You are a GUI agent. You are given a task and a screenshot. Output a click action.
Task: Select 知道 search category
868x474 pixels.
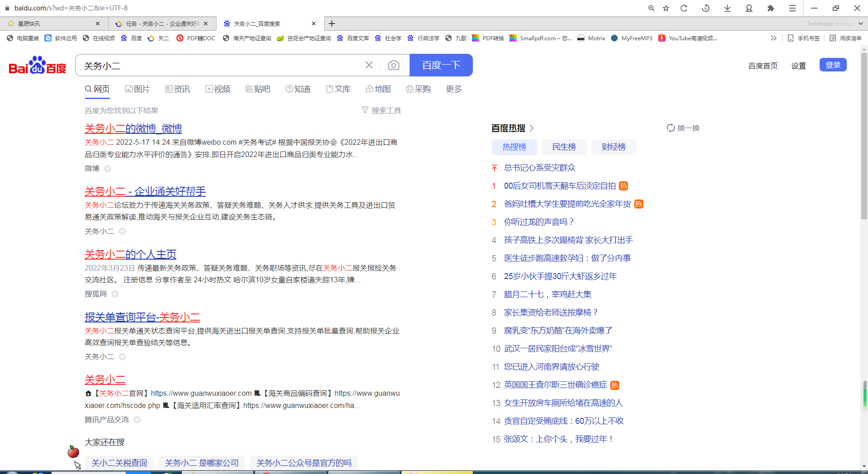click(x=298, y=89)
